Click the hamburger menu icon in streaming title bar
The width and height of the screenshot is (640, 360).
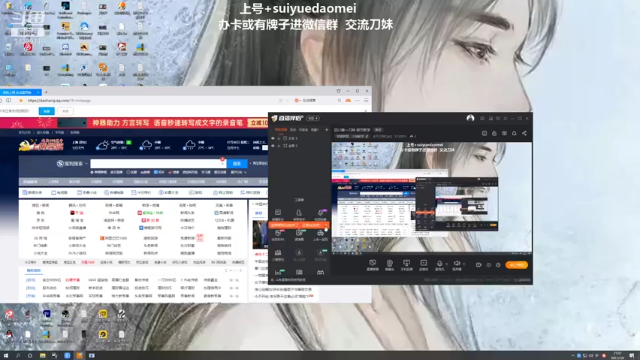pos(505,118)
